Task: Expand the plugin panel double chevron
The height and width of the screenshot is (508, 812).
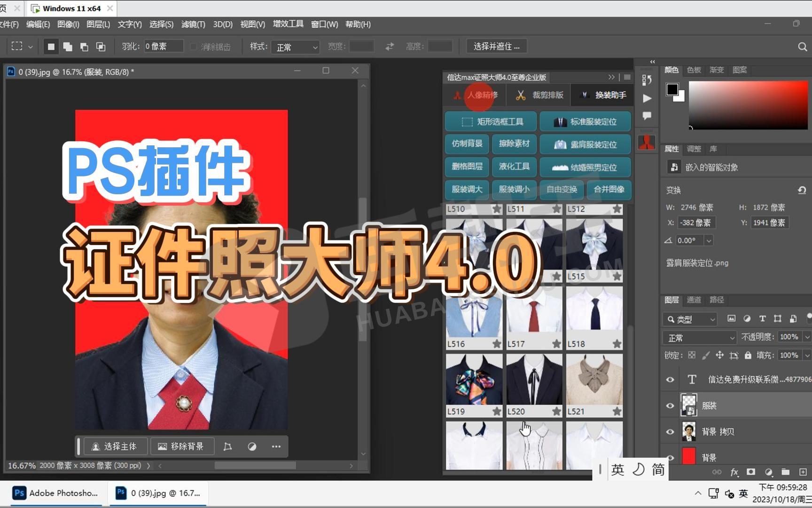Action: 611,77
